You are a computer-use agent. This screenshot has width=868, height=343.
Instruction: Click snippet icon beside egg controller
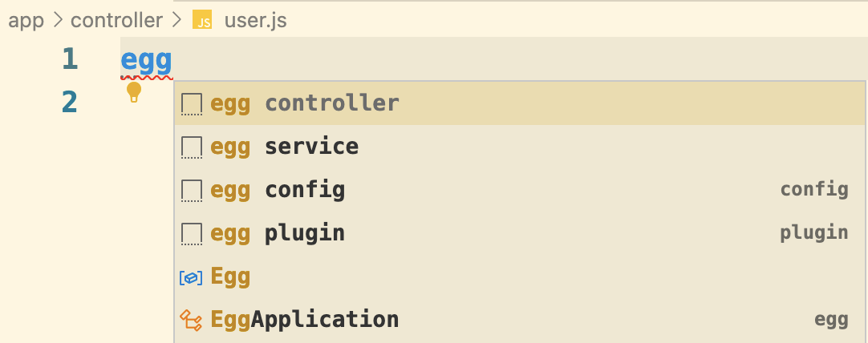[x=191, y=103]
